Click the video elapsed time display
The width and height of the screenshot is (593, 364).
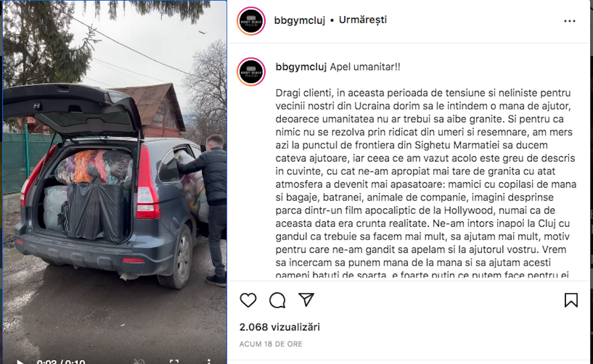coord(46,362)
